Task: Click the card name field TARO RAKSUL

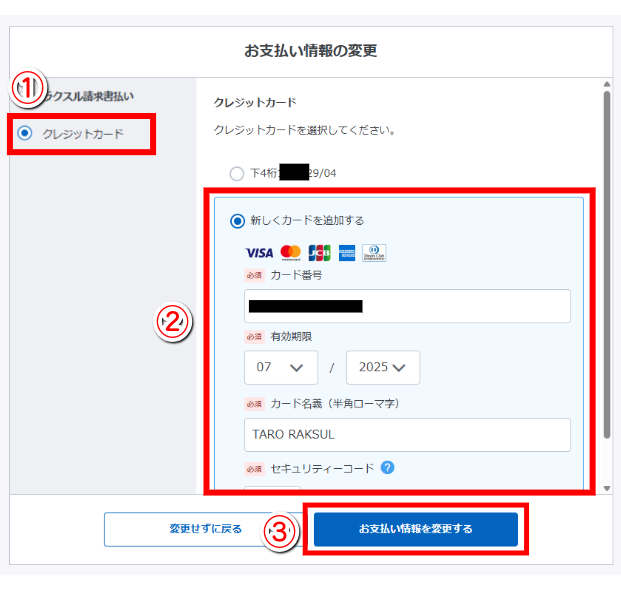Action: click(407, 435)
